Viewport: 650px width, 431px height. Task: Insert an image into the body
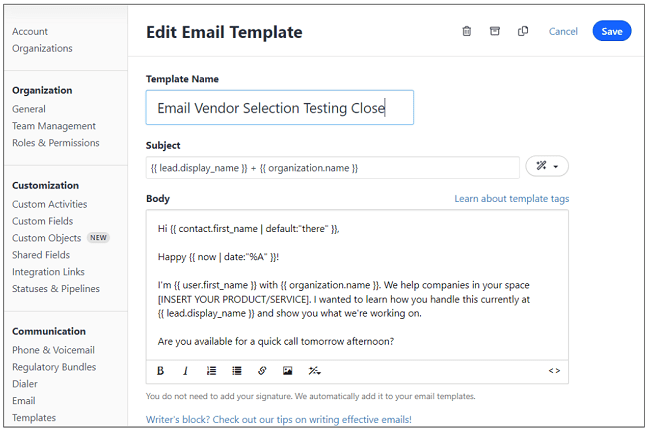point(288,371)
